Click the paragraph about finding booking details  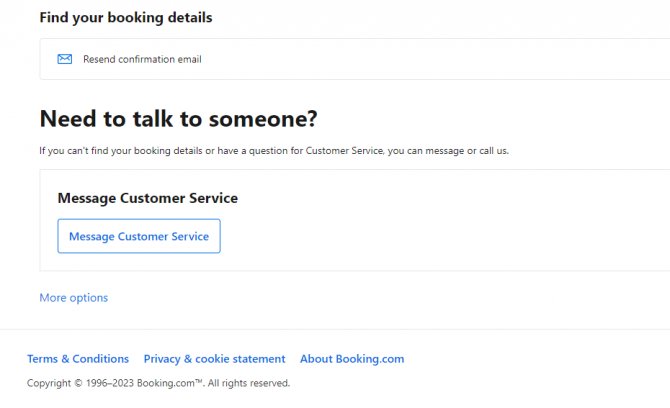pos(274,150)
